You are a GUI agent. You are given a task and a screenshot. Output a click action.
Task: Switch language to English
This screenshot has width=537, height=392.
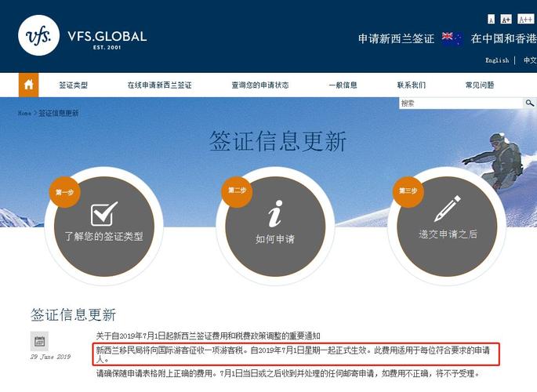pyautogui.click(x=497, y=60)
